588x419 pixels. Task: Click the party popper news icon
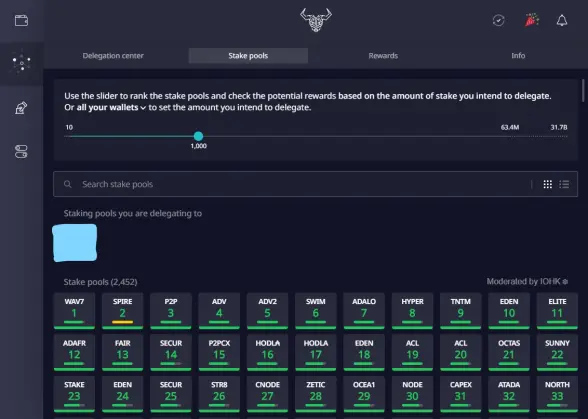coord(531,20)
